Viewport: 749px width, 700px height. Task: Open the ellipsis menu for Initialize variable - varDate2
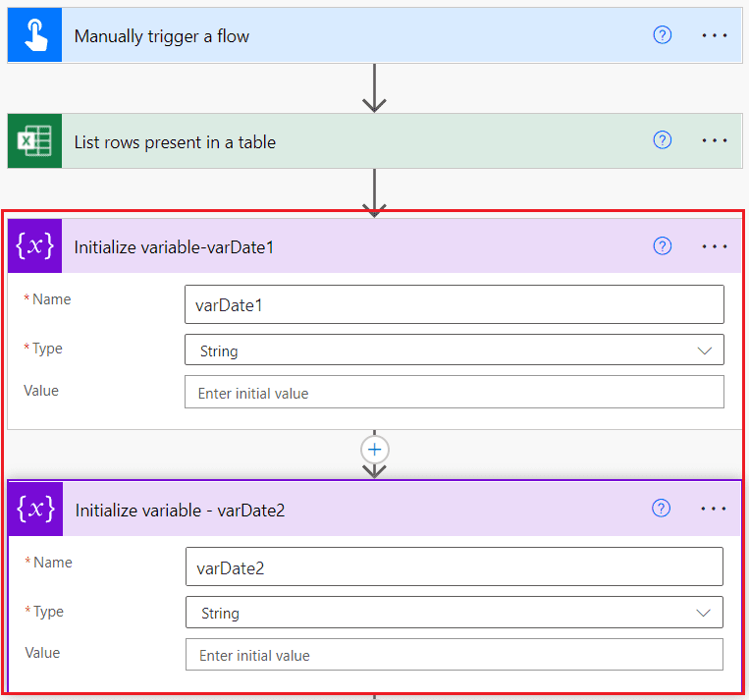pyautogui.click(x=714, y=509)
